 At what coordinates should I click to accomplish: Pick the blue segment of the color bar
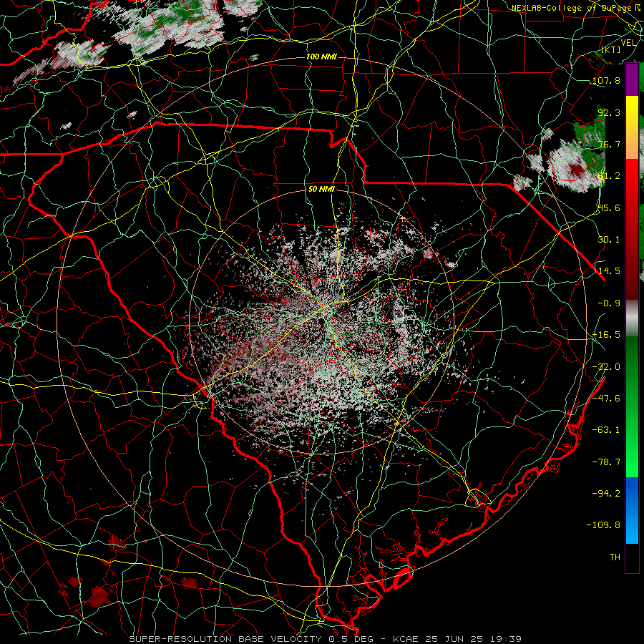632,510
